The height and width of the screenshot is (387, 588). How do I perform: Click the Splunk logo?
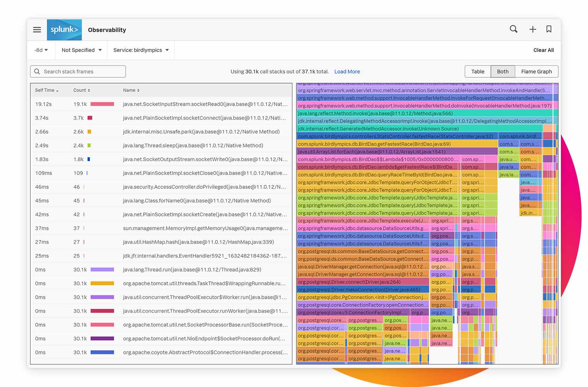point(64,29)
